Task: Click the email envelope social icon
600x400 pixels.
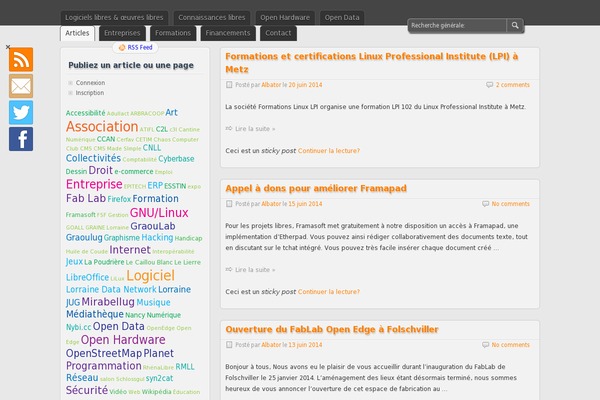Action: 21,86
